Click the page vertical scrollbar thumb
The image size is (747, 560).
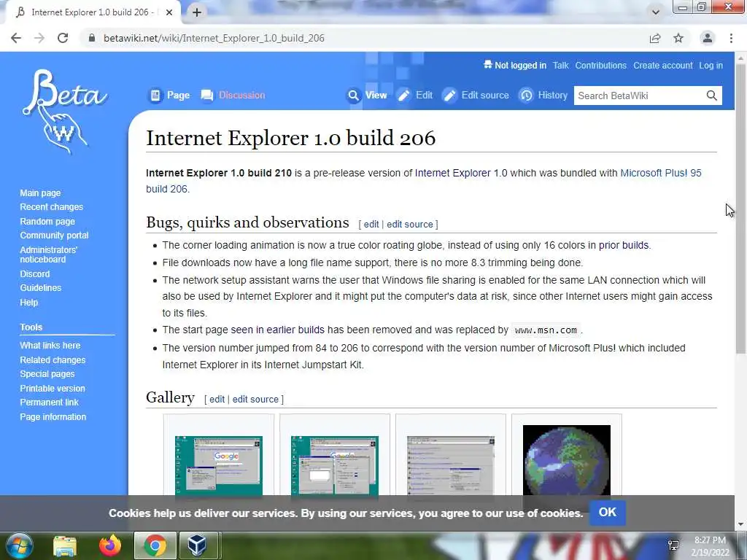tap(741, 209)
